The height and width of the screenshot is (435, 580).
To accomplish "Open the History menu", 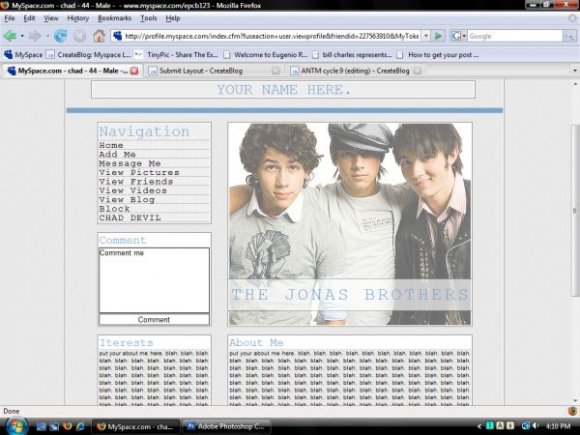I will point(78,18).
